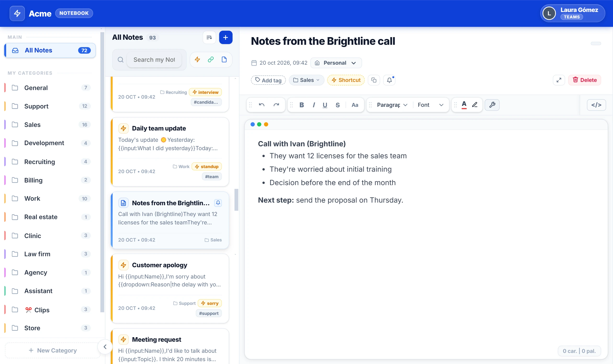Screen dimensions: 613x364
Task: Open the Font dropdown
Action: tap(431, 105)
